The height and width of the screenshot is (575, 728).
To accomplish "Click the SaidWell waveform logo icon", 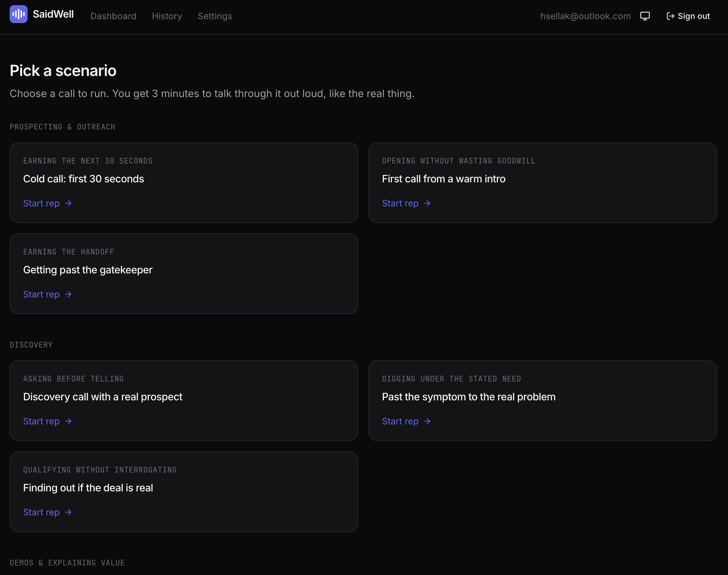I will pos(19,14).
